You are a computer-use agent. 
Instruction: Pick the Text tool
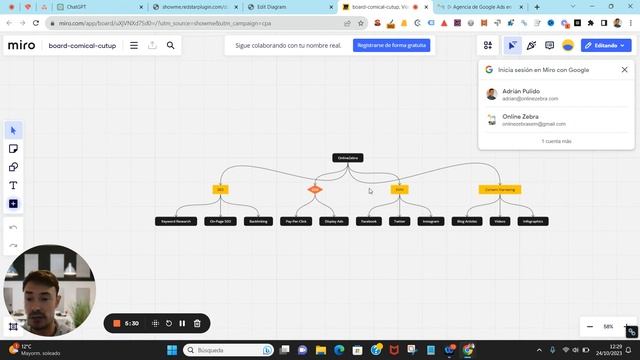[13, 185]
